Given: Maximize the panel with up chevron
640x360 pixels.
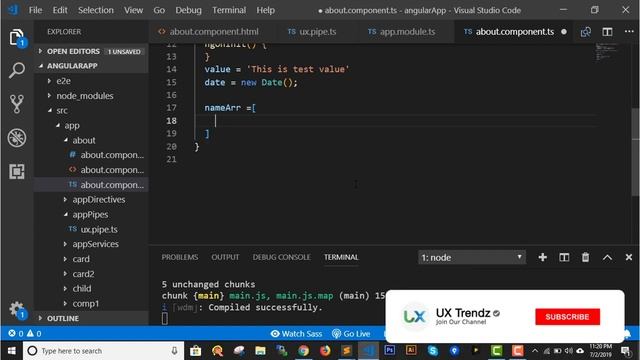Looking at the screenshot, I should tap(607, 258).
